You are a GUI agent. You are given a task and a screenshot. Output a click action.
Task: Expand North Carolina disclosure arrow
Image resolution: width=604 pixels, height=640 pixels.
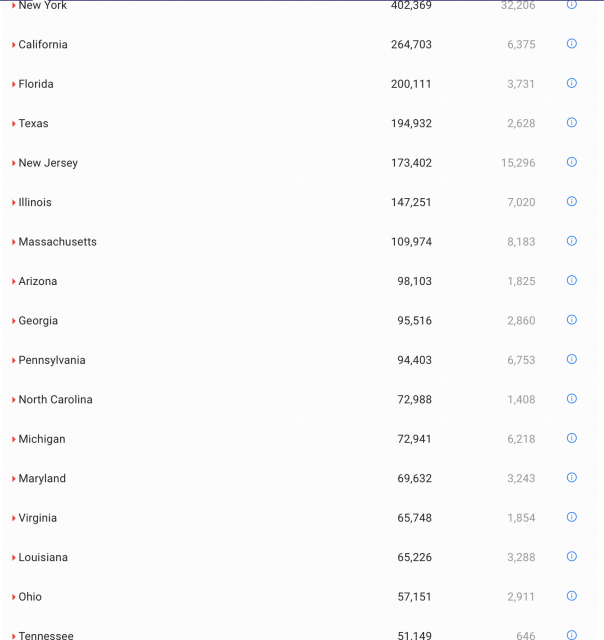(14, 400)
